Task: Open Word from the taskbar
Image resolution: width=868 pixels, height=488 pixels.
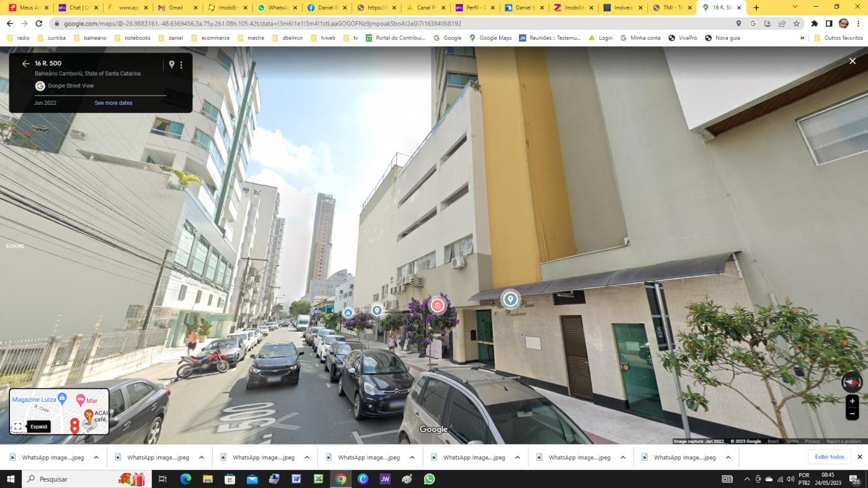Action: pyautogui.click(x=296, y=479)
